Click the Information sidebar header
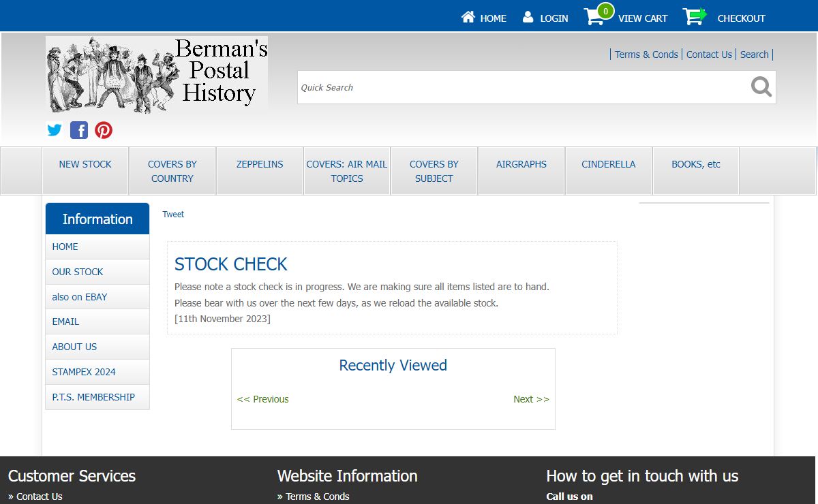 click(x=97, y=219)
